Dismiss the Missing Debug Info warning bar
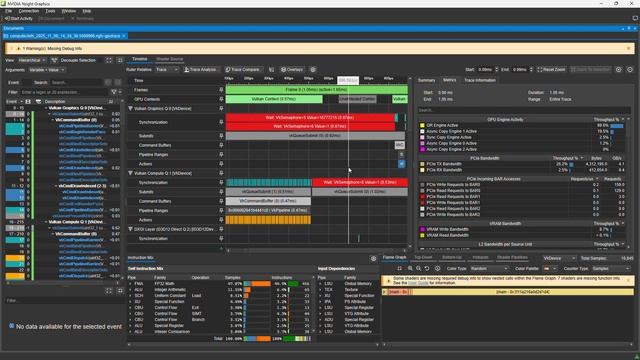 coord(628,48)
